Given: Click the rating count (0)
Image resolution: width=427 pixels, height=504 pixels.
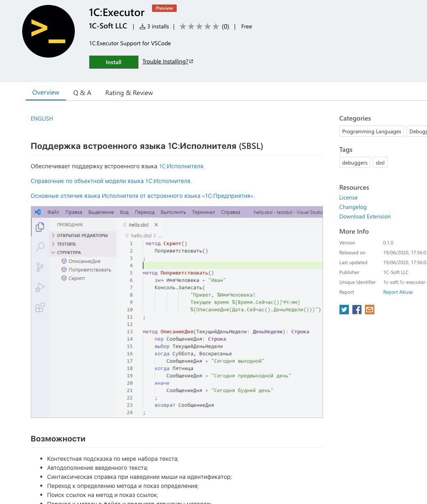Looking at the screenshot, I should coord(226,27).
